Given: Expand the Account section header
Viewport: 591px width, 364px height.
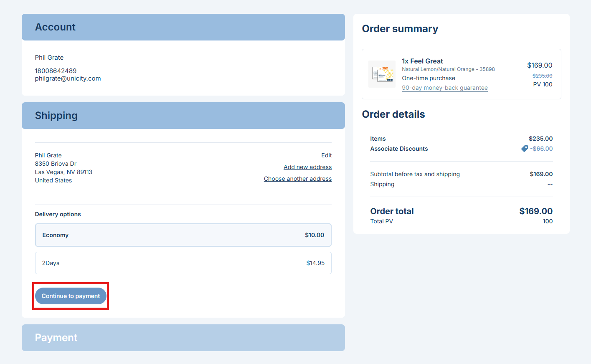Looking at the screenshot, I should [x=183, y=27].
